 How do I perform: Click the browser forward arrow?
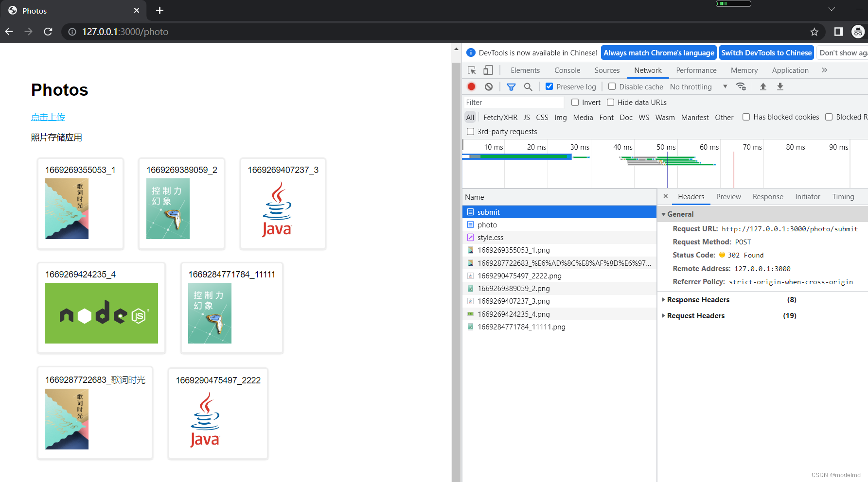point(29,32)
